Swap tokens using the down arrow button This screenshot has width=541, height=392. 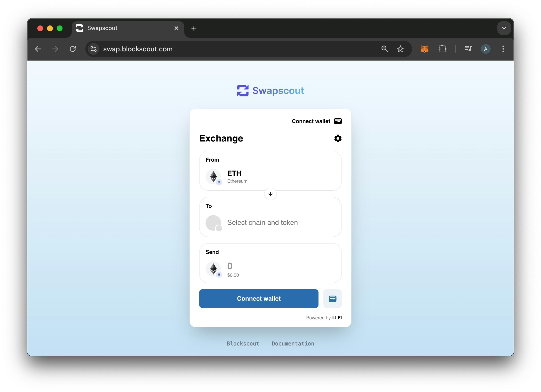tap(270, 194)
